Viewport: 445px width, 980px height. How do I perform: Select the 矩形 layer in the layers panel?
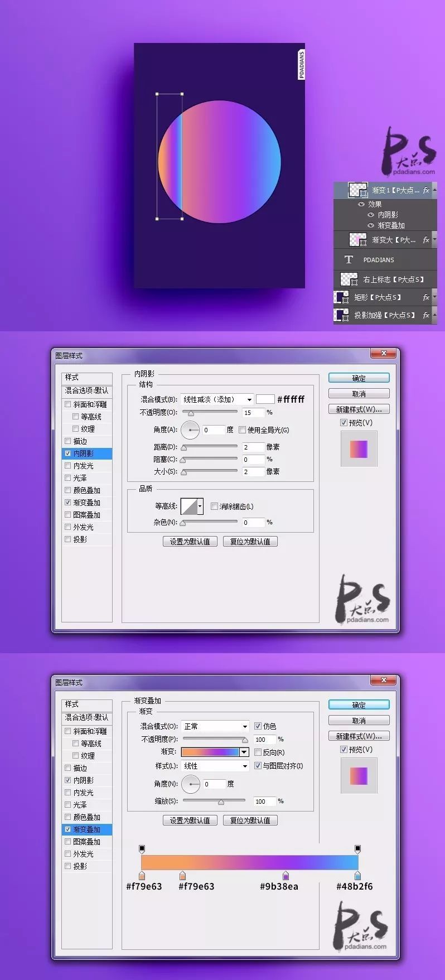click(x=378, y=297)
